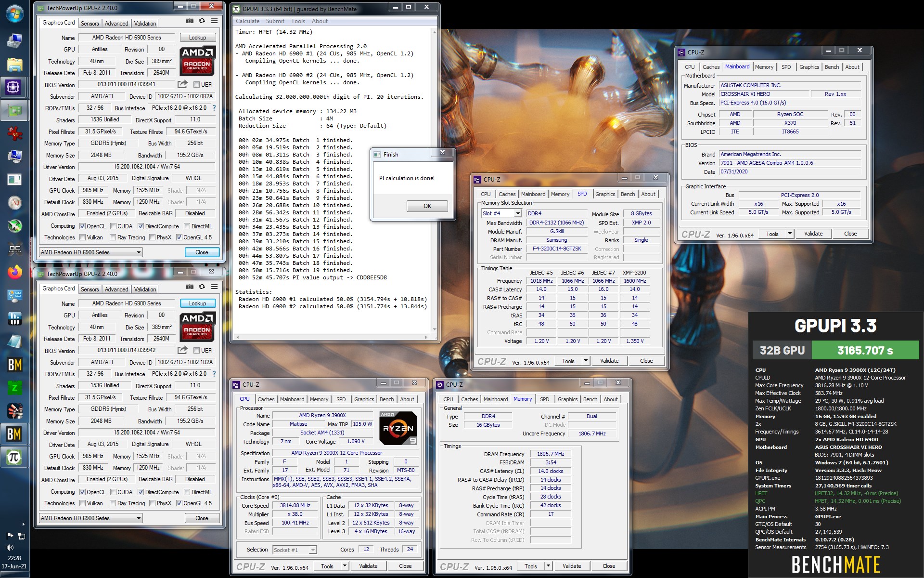
Task: Switch to Sensors tab in upper GPU-Z
Action: coord(90,24)
